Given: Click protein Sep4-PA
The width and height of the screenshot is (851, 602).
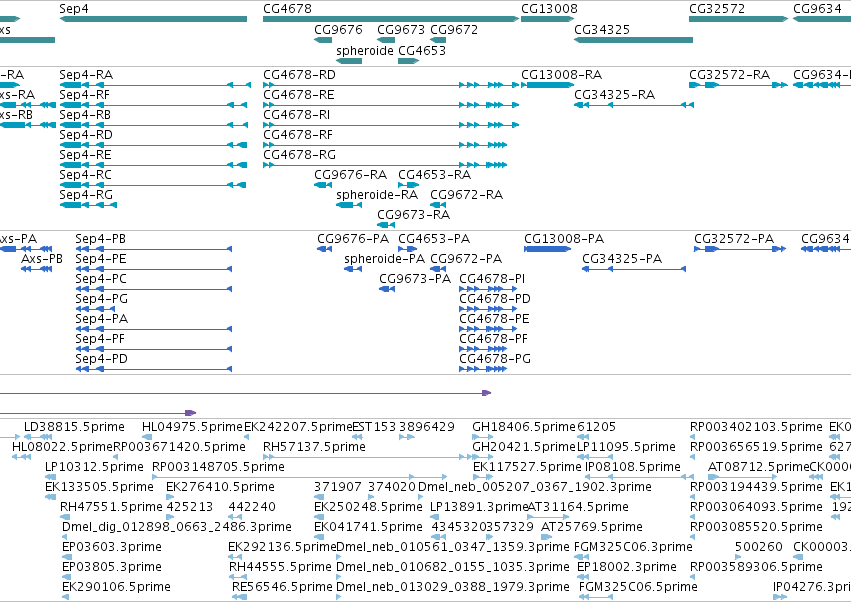Looking at the screenshot, I should click(x=101, y=319).
